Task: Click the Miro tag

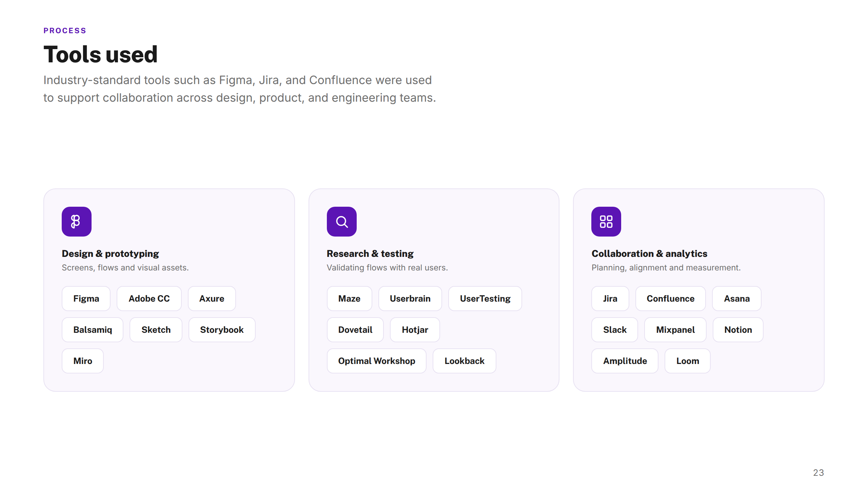Action: pos(83,361)
